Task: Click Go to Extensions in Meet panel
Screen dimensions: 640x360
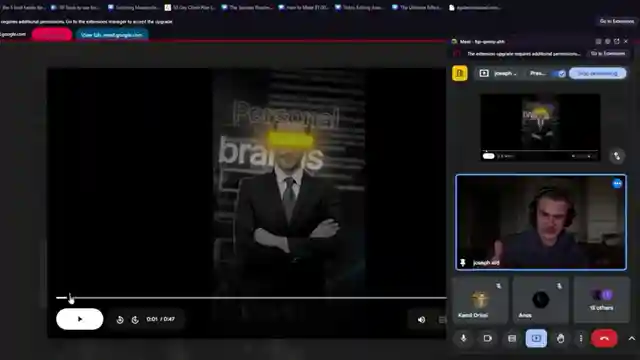Action: click(608, 53)
